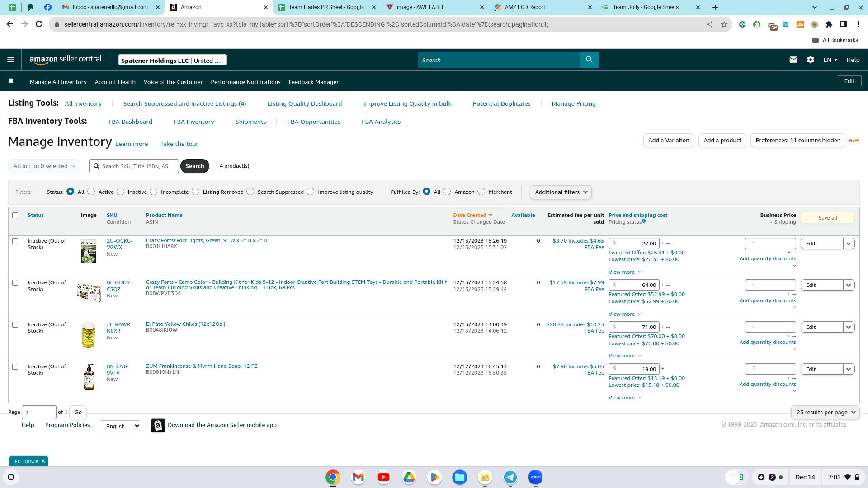
Task: Click the Amazon Seller Central logo
Action: coord(66,60)
